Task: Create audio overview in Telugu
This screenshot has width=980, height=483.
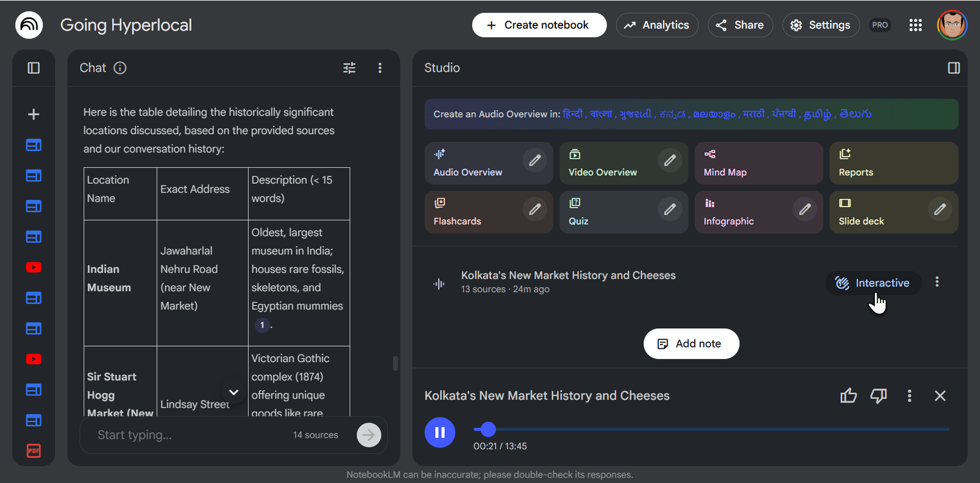Action: point(855,114)
